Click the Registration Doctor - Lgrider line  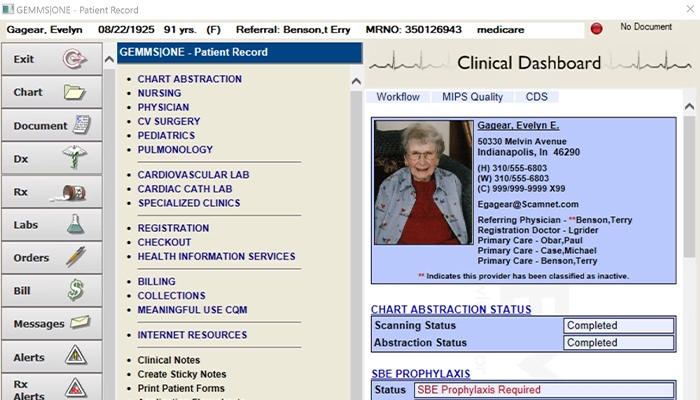point(538,230)
